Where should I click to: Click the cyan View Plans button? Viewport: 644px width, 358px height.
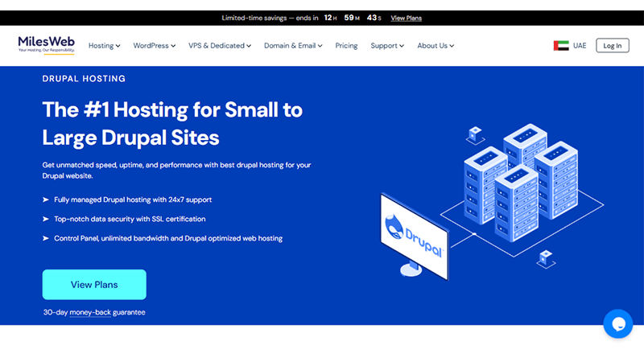(94, 285)
